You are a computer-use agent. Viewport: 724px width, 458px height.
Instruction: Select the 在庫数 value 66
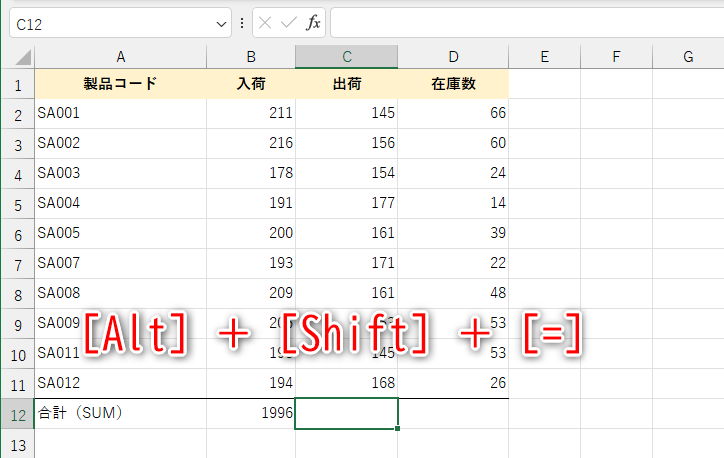tap(453, 114)
